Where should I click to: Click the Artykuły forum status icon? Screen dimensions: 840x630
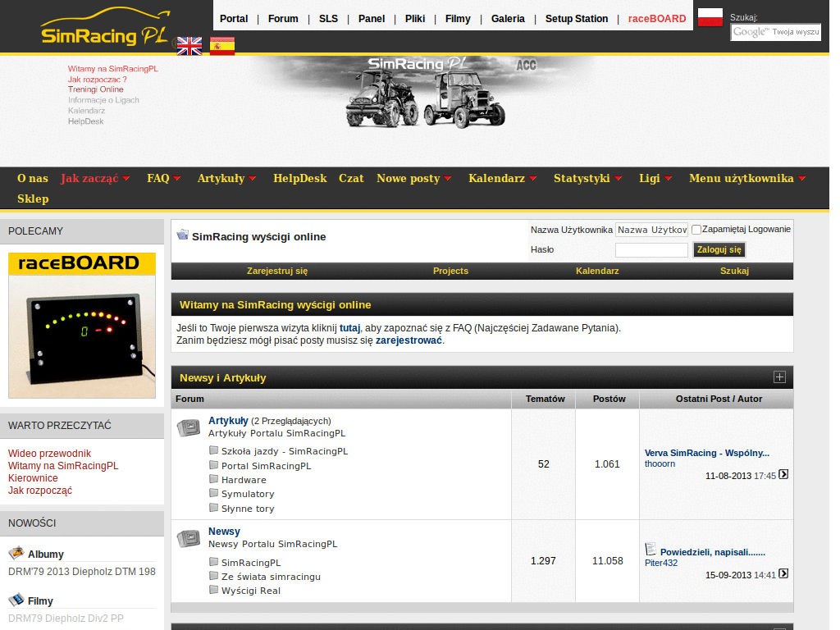[188, 427]
